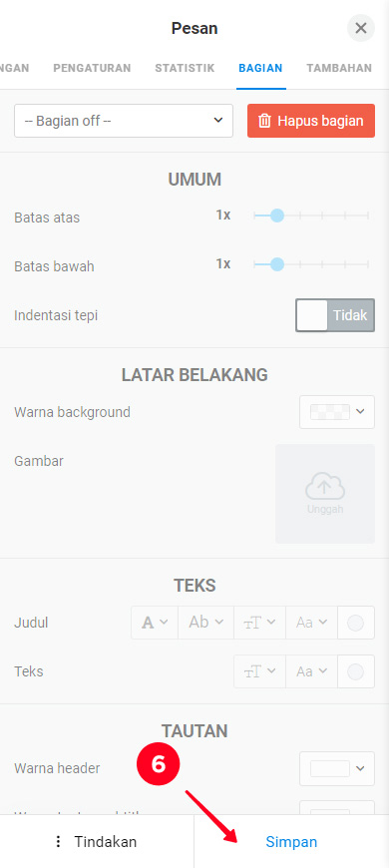The image size is (389, 868).
Task: Open the bold A font dropdown for Judul
Action: coord(155,623)
